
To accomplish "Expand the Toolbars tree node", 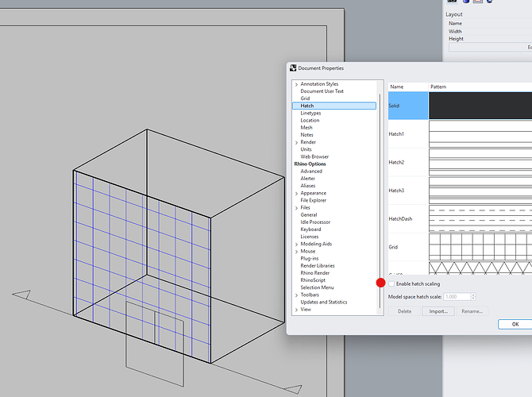I will click(x=296, y=295).
